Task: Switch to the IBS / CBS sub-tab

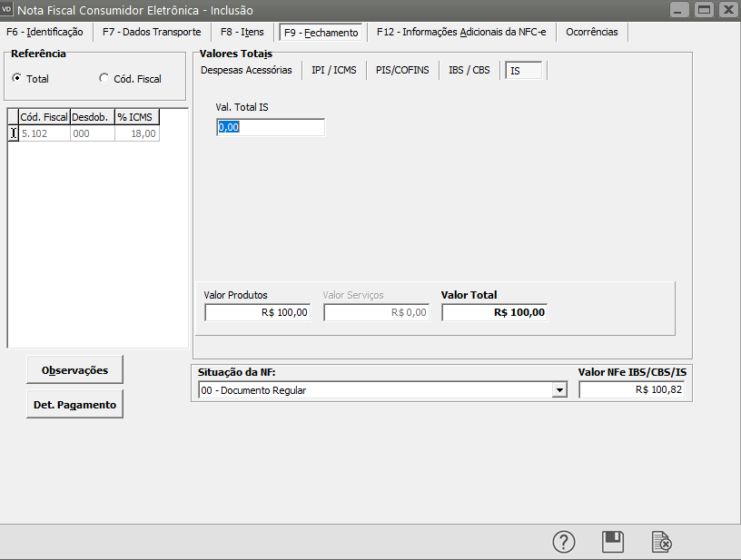Action: [x=469, y=70]
